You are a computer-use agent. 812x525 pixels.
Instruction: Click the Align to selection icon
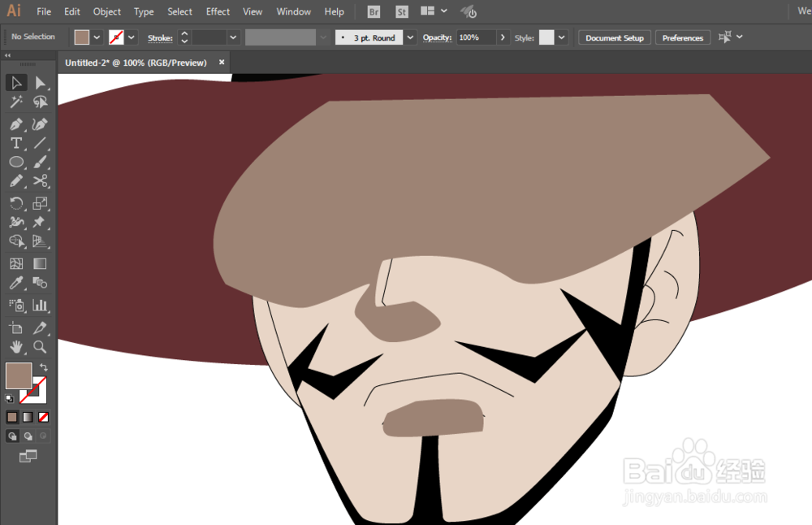click(725, 37)
